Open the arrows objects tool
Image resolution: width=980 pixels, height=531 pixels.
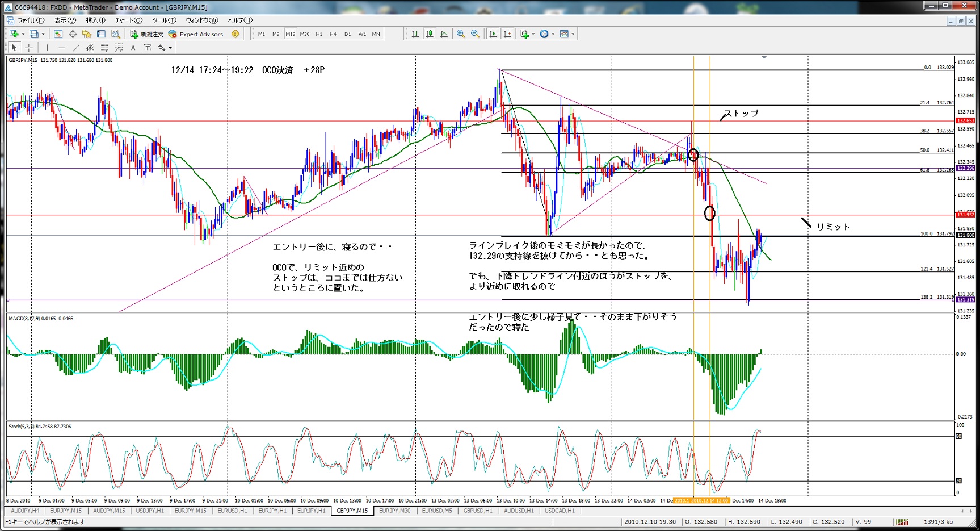click(162, 48)
